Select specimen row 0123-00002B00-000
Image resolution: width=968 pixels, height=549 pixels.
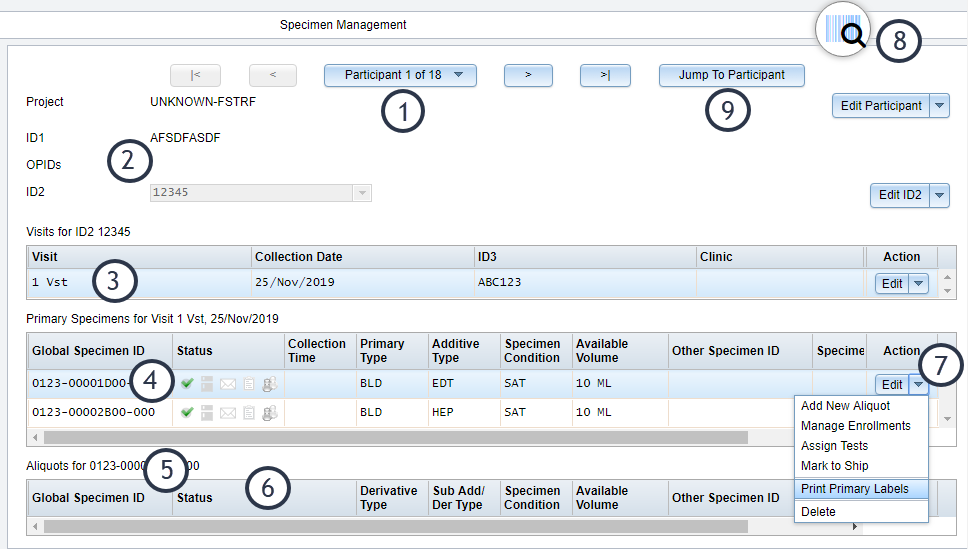click(411, 413)
